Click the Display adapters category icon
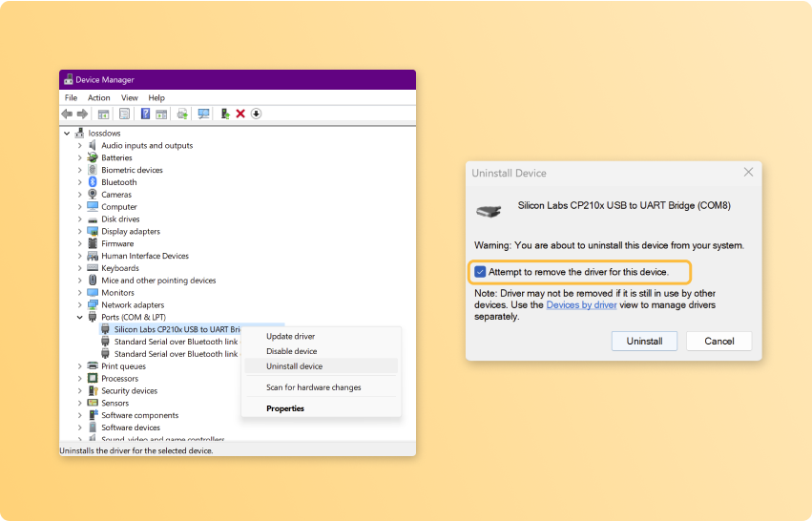This screenshot has height=521, width=812. 93,231
